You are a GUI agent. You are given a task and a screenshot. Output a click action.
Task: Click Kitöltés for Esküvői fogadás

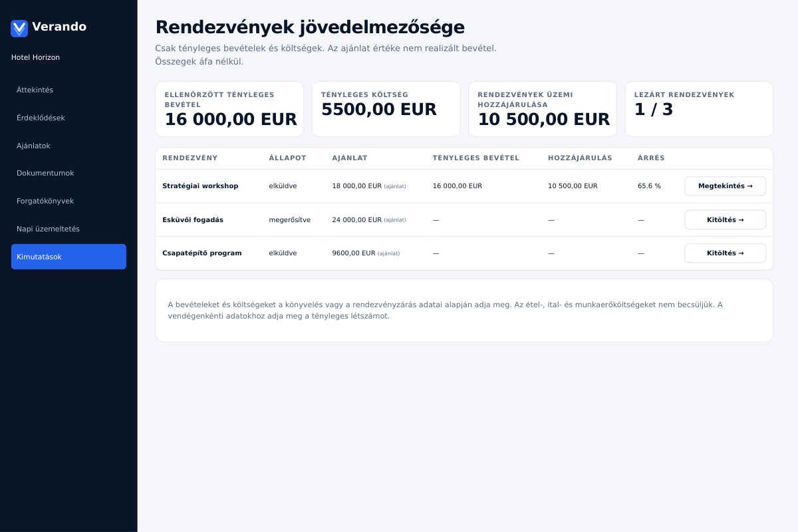coord(725,219)
